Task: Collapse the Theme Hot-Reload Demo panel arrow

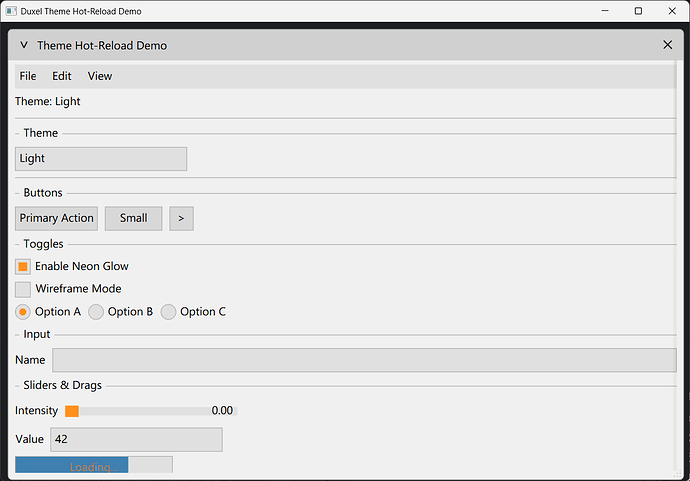Action: click(24, 45)
